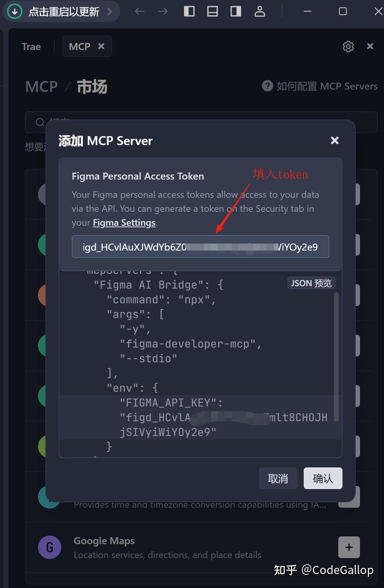Viewport: 384px width, 588px height.
Task: Add the Google Maps server plus button
Action: (349, 547)
